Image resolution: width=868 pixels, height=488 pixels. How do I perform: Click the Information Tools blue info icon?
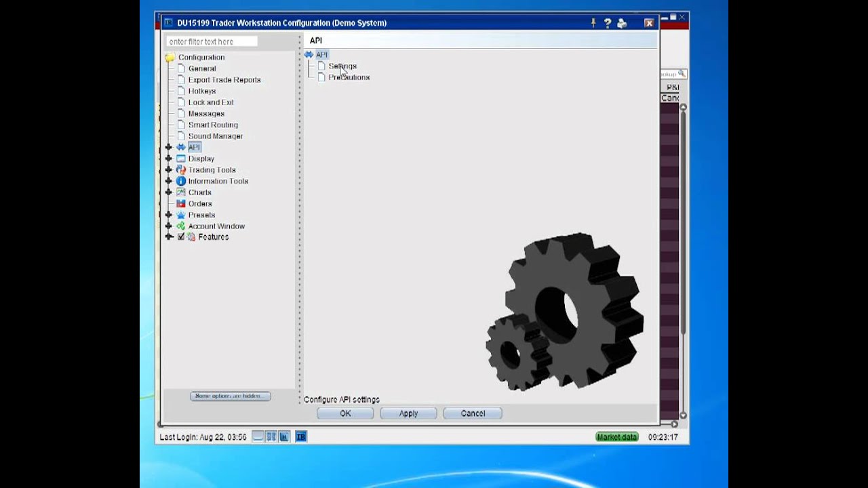tap(181, 181)
